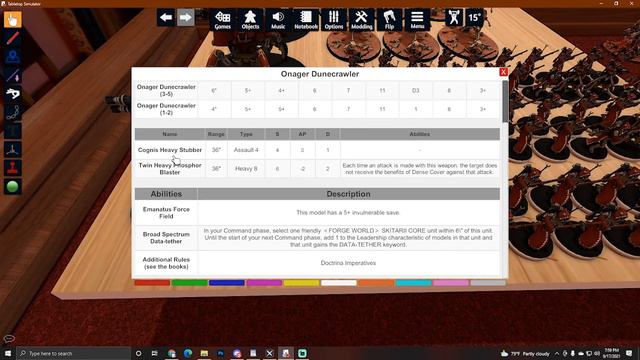Open the Objects menu
The width and height of the screenshot is (640, 360).
coord(250,20)
